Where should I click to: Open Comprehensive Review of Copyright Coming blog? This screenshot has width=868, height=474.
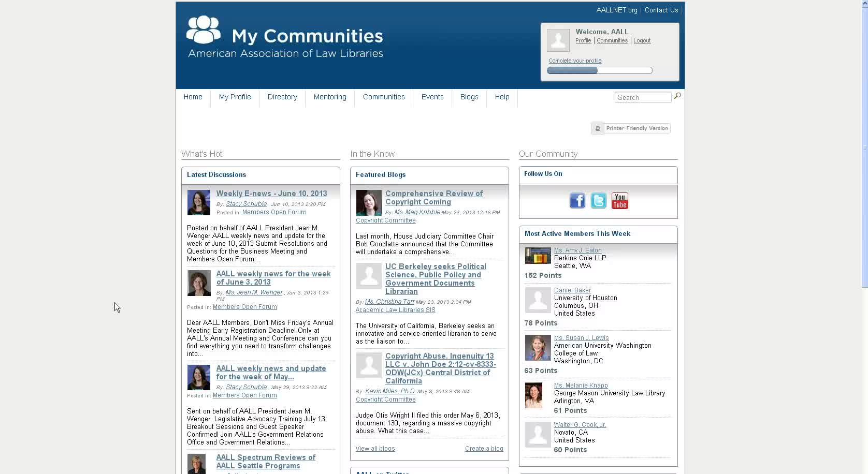(434, 198)
